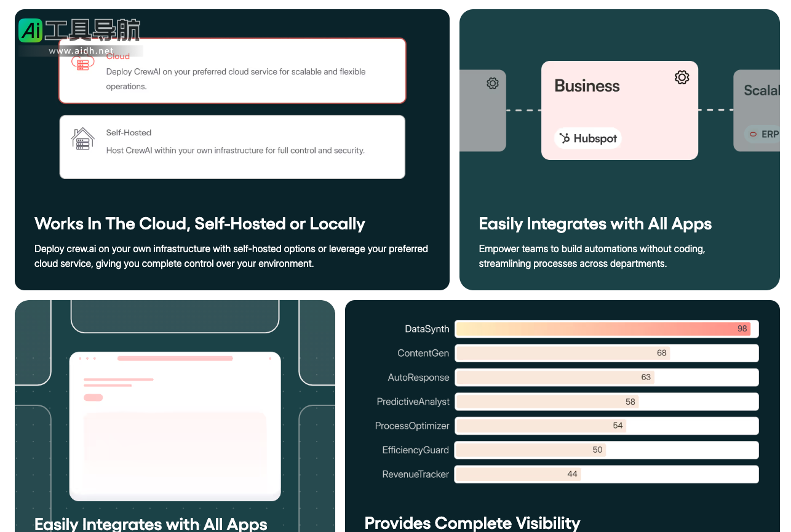Click the Business integration card
The image size is (791, 532).
(619, 110)
